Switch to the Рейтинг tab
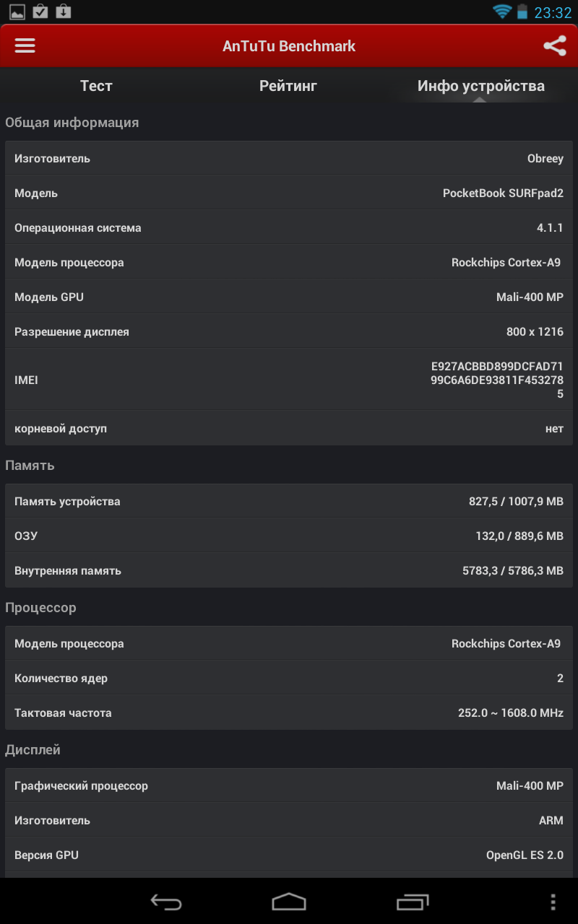 click(288, 86)
